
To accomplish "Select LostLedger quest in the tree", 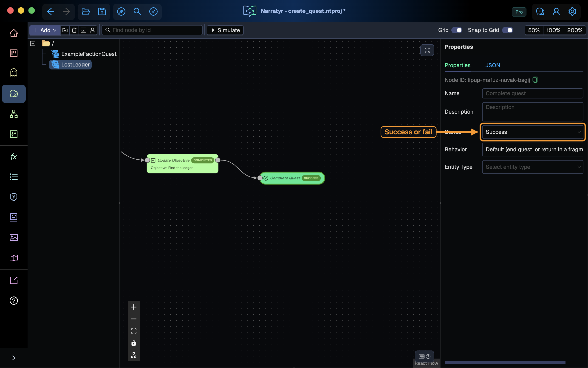I will click(71, 64).
